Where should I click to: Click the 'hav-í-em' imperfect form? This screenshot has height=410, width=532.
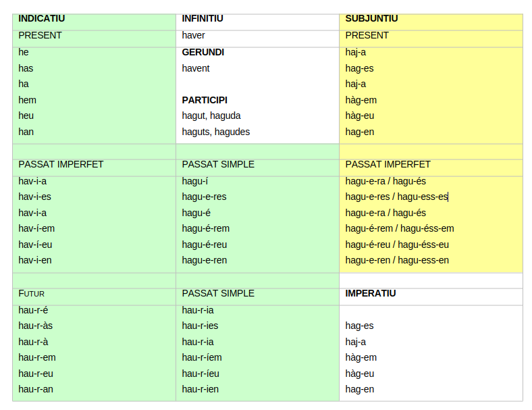point(36,228)
